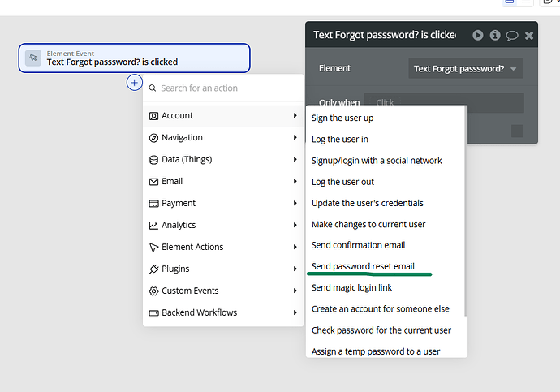
Task: Click the comment bubble icon in the panel header
Action: point(512,35)
